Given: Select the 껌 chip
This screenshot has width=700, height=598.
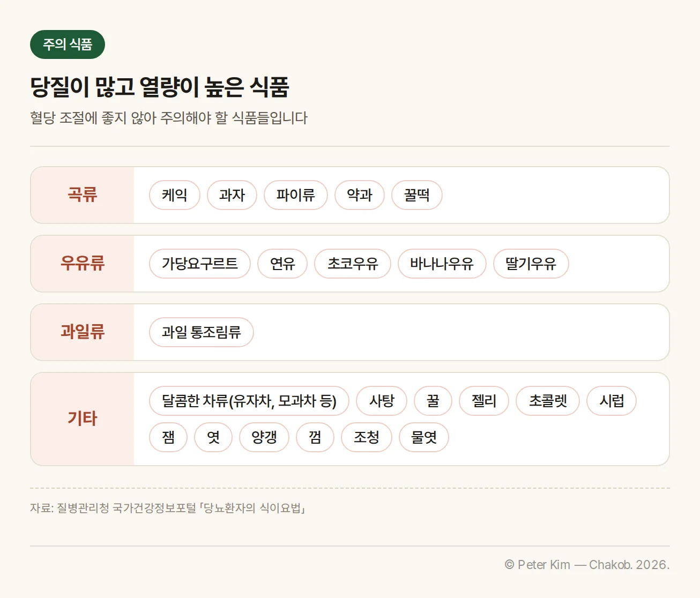Looking at the screenshot, I should point(315,437).
